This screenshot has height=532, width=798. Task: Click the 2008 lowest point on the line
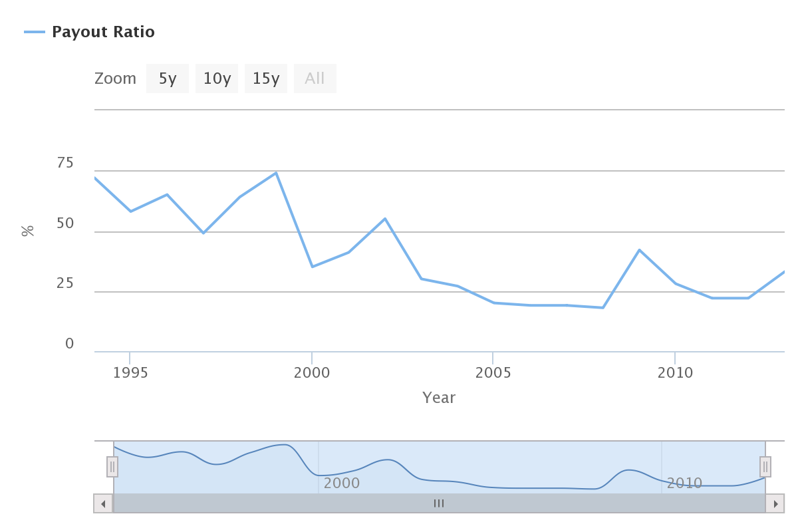tap(602, 307)
